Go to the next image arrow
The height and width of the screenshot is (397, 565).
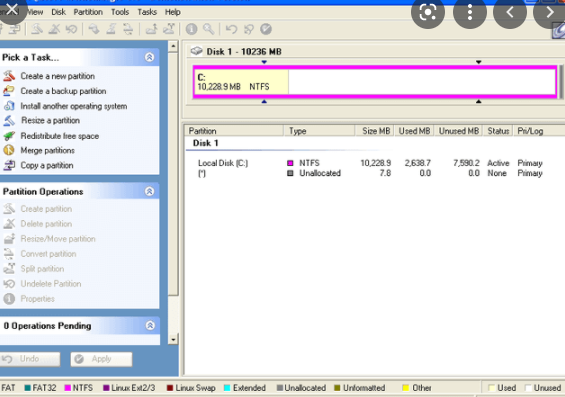pyautogui.click(x=550, y=12)
